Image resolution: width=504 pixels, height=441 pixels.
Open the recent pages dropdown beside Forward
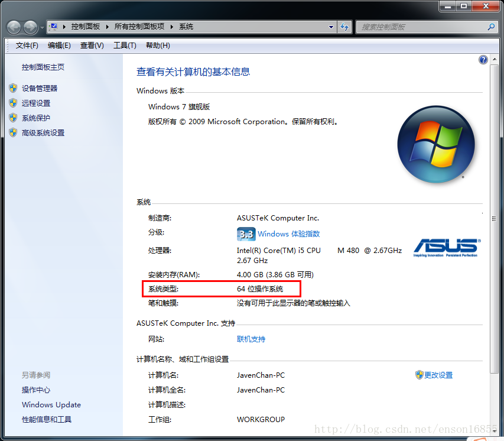point(42,28)
